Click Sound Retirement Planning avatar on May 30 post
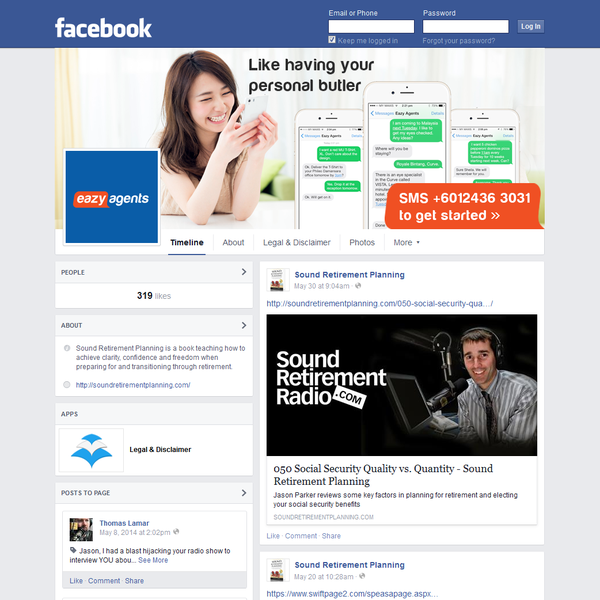Image resolution: width=600 pixels, height=600 pixels. (x=277, y=280)
